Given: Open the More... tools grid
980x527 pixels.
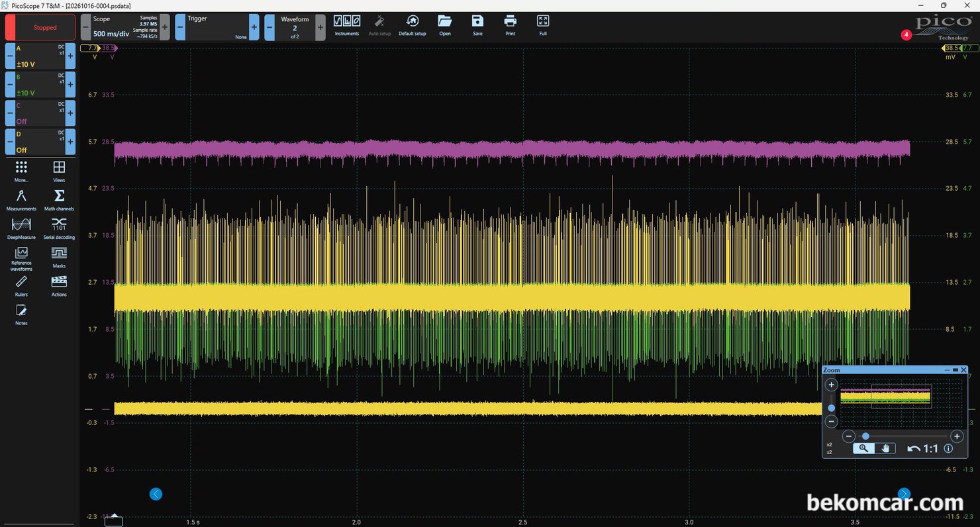Looking at the screenshot, I should (x=21, y=171).
